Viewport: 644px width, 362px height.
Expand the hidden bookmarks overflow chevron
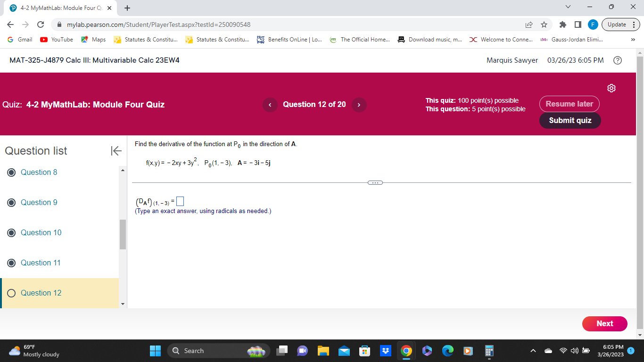tap(633, 40)
